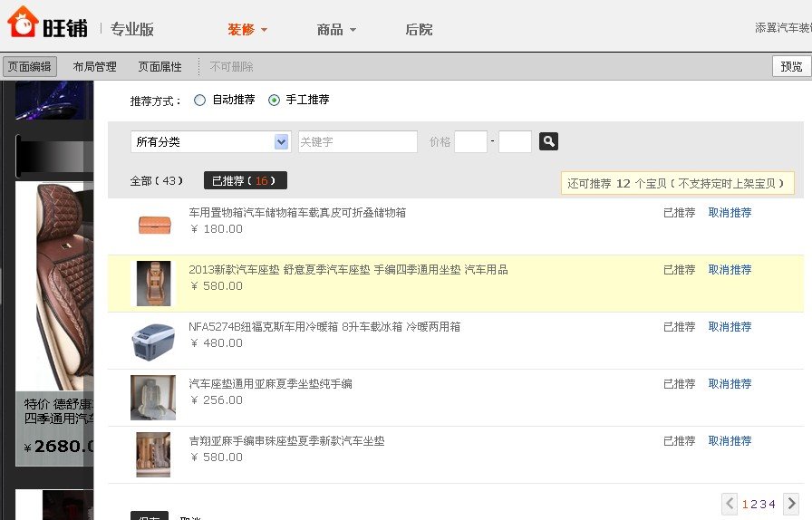
Task: Click the minimum price input box
Action: point(470,142)
